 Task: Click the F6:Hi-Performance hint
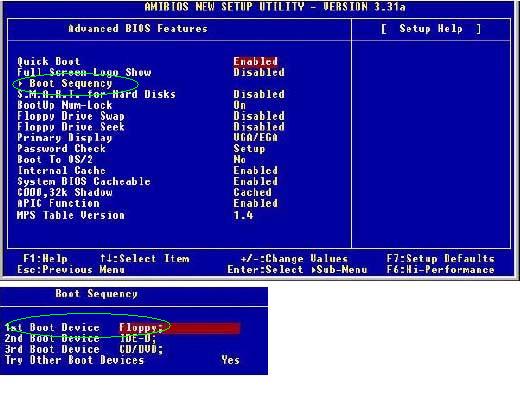coord(441,269)
